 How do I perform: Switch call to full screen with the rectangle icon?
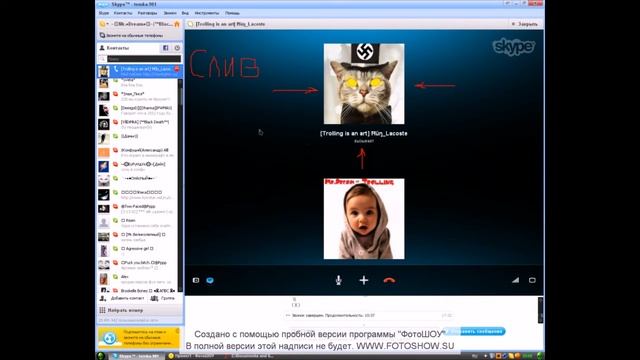pos(532,280)
